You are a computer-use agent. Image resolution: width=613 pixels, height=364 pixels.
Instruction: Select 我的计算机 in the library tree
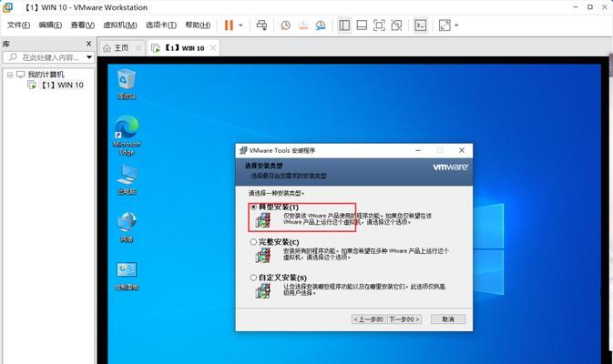[x=46, y=75]
